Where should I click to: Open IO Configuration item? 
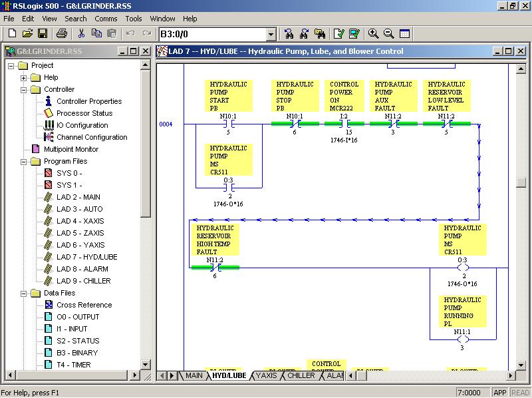click(82, 125)
